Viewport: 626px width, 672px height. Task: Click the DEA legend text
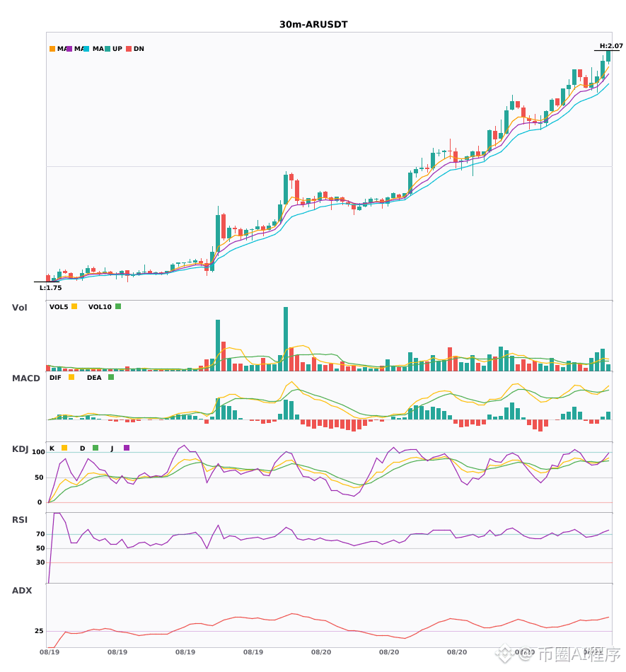click(x=94, y=378)
